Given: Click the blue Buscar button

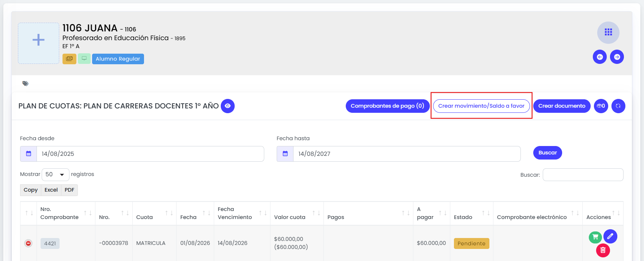Looking at the screenshot, I should (x=548, y=153).
